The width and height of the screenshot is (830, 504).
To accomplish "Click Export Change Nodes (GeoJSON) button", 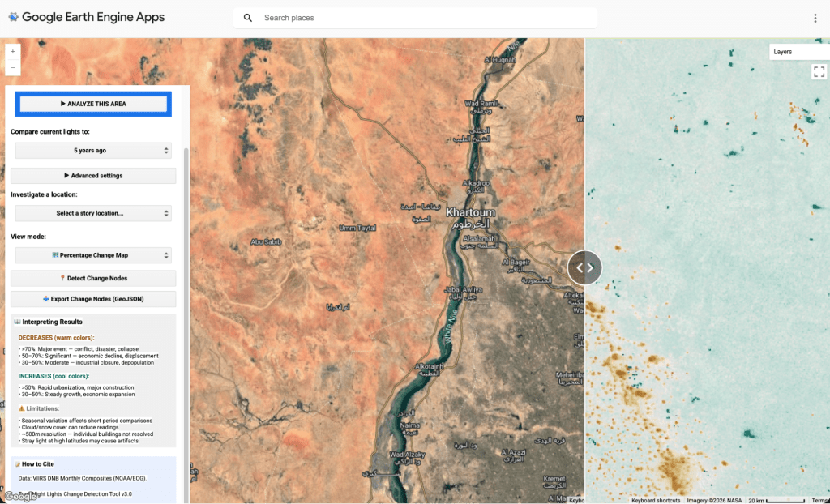I will coord(93,299).
